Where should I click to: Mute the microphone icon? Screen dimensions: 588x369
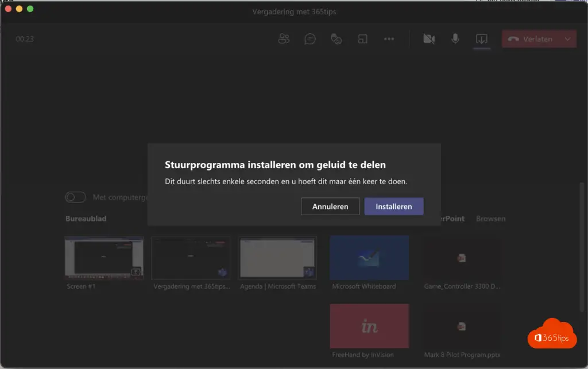click(455, 39)
